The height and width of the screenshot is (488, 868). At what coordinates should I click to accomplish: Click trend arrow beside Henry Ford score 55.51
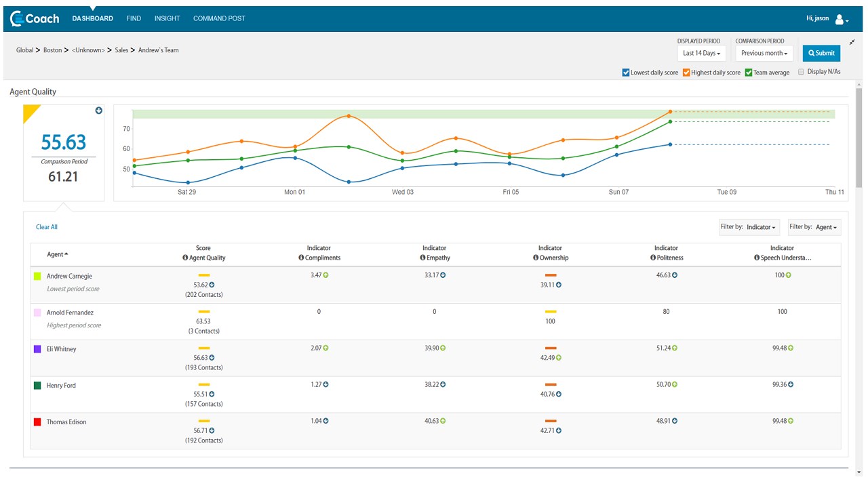[x=212, y=394]
